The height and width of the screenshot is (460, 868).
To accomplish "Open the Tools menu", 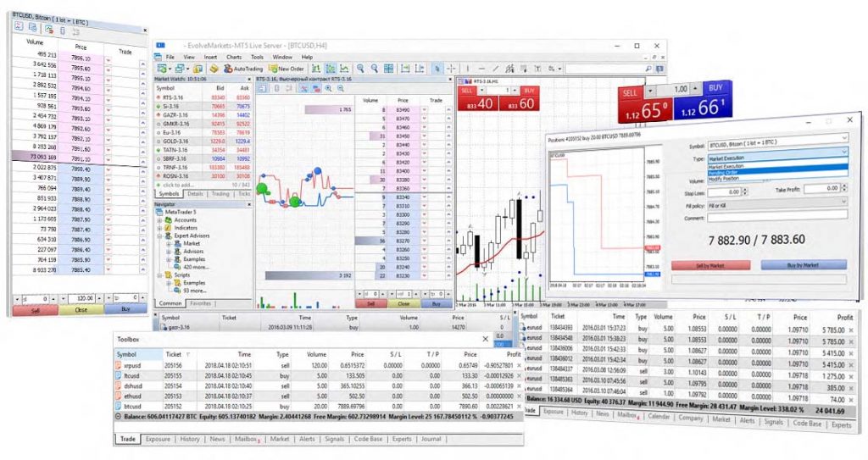I will click(x=258, y=57).
